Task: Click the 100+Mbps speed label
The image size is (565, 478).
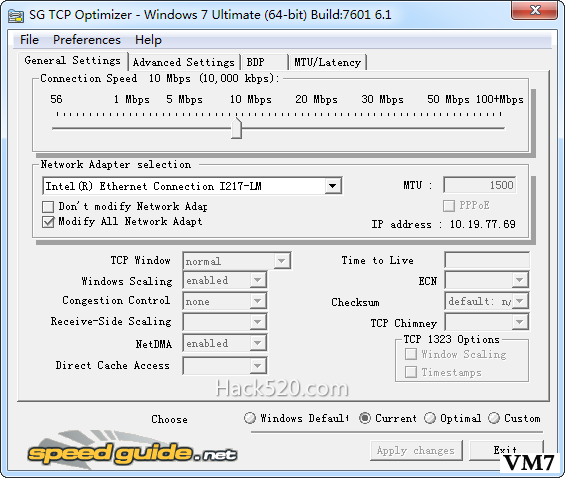Action: click(499, 99)
